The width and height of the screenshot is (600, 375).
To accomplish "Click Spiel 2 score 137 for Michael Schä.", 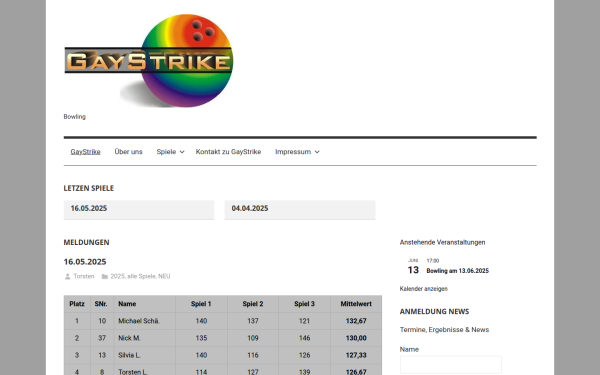I will pos(253,321).
